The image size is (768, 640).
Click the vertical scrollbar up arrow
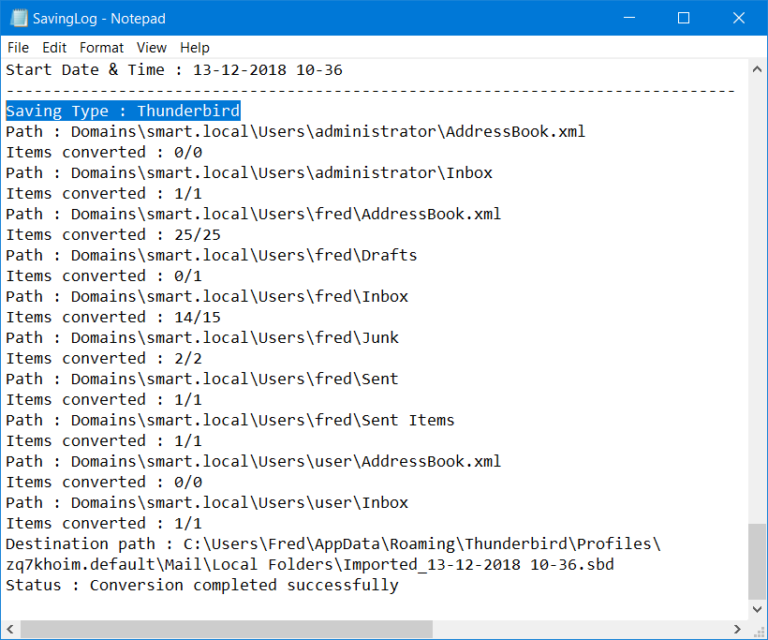(x=757, y=69)
